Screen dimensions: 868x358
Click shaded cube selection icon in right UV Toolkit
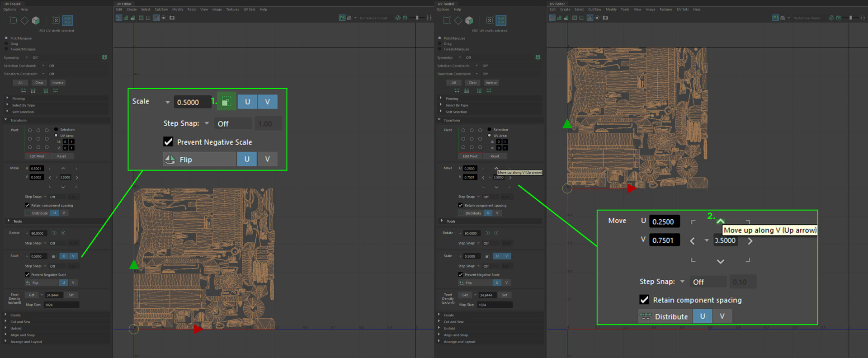(469, 20)
